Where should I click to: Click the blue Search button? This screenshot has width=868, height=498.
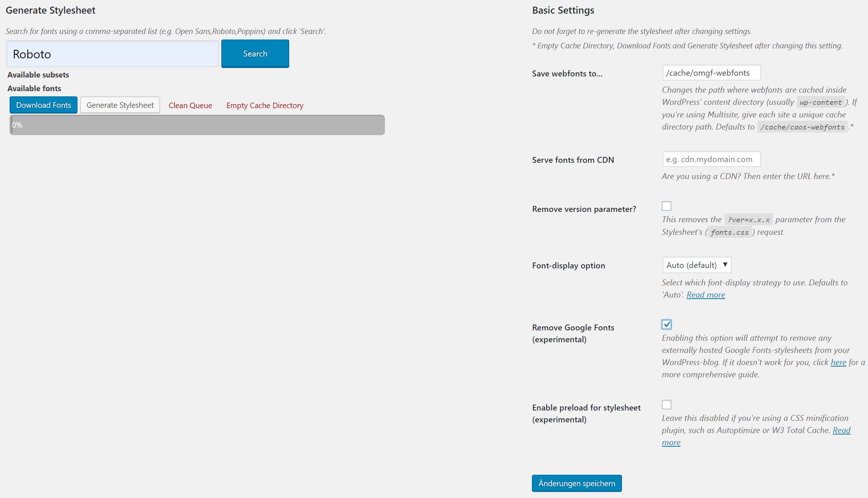tap(255, 54)
